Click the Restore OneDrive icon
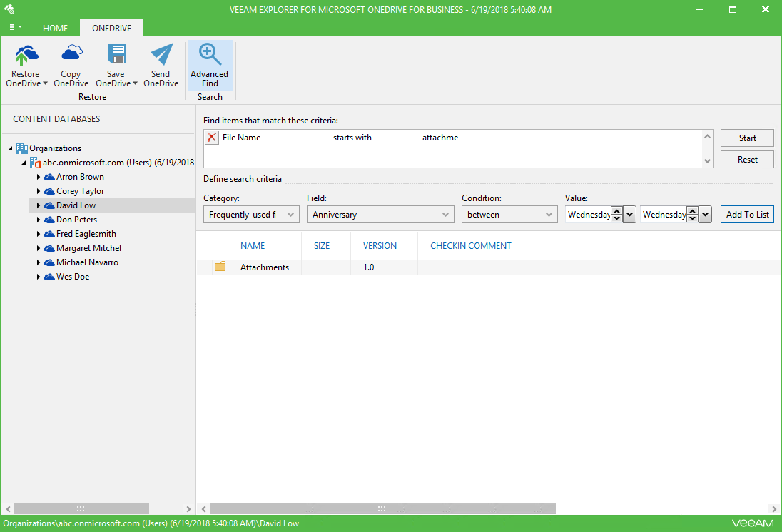 coord(26,55)
